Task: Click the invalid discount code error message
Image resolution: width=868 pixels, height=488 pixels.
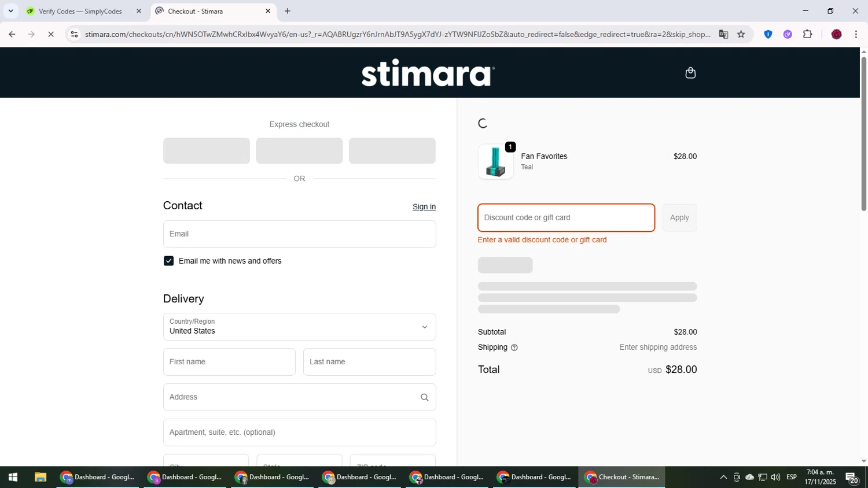Action: pyautogui.click(x=542, y=240)
